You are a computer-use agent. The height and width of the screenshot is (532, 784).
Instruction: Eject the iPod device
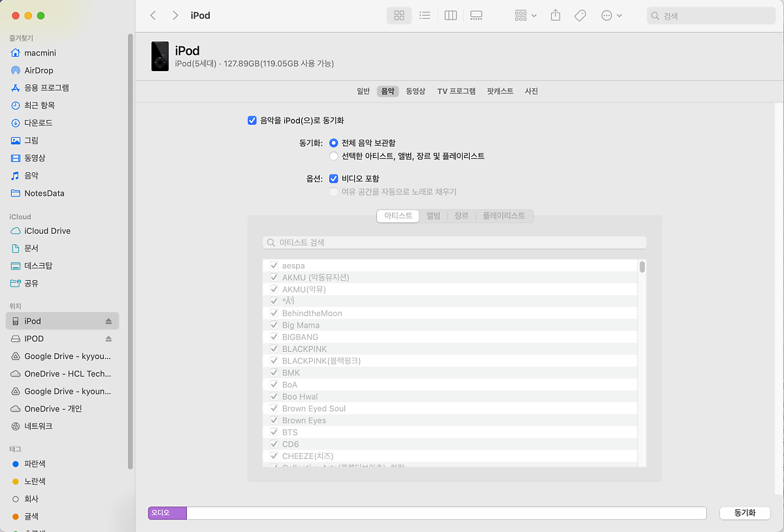pyautogui.click(x=108, y=321)
